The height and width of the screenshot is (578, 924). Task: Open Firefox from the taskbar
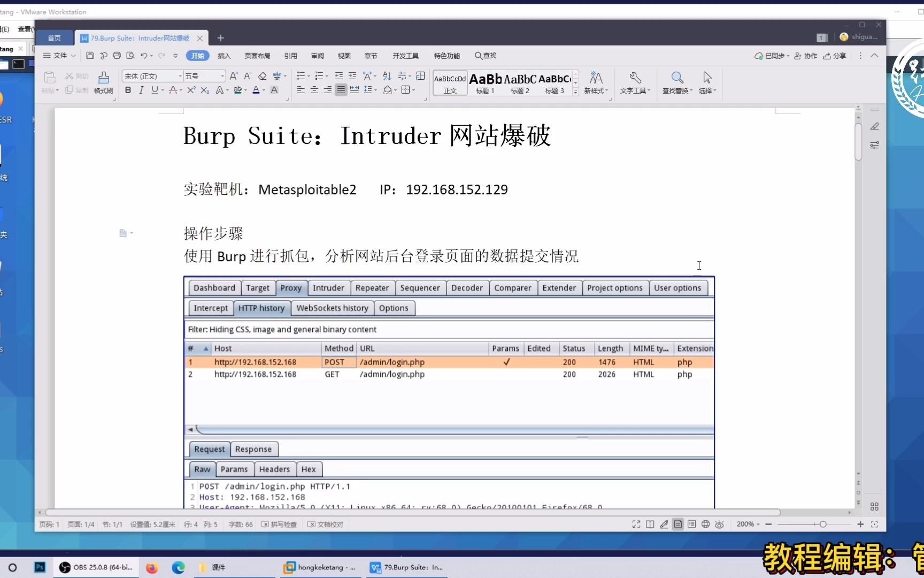coord(152,567)
